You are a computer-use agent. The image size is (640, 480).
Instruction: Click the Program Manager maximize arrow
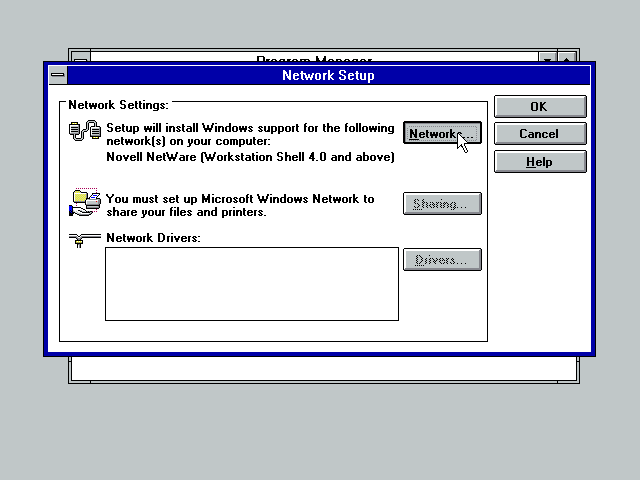(567, 57)
